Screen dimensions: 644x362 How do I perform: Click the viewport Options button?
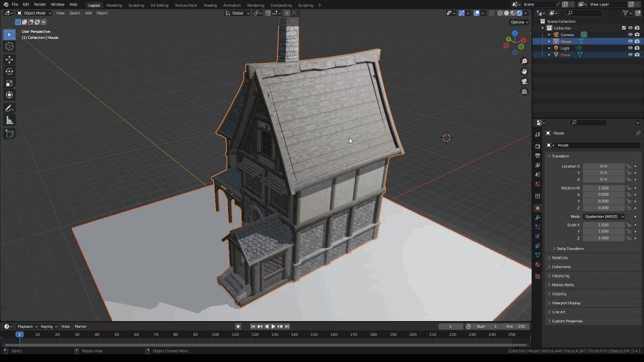tap(519, 22)
